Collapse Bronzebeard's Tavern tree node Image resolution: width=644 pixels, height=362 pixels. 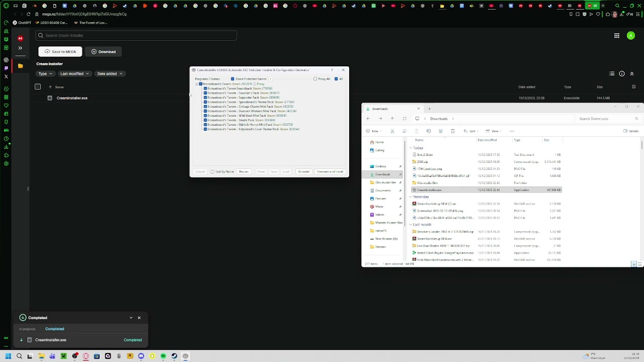tap(197, 84)
